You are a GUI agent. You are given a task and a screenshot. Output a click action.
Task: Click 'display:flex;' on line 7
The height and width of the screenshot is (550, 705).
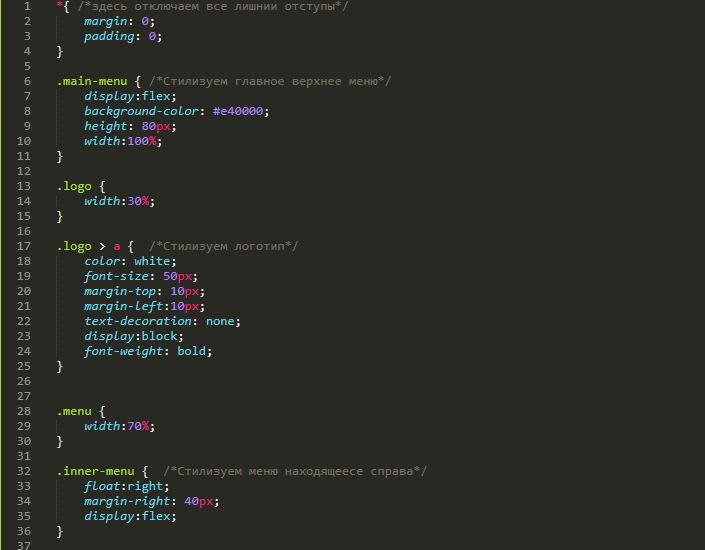pos(130,96)
